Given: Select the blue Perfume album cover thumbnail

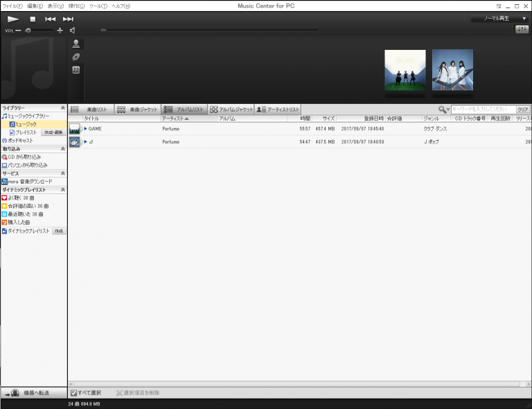Looking at the screenshot, I should pyautogui.click(x=452, y=70).
